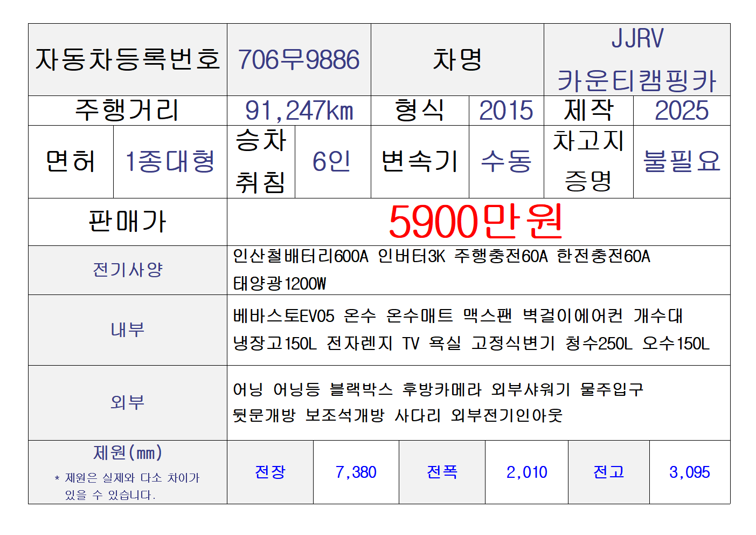Select the 1종대형 license cell

click(170, 162)
